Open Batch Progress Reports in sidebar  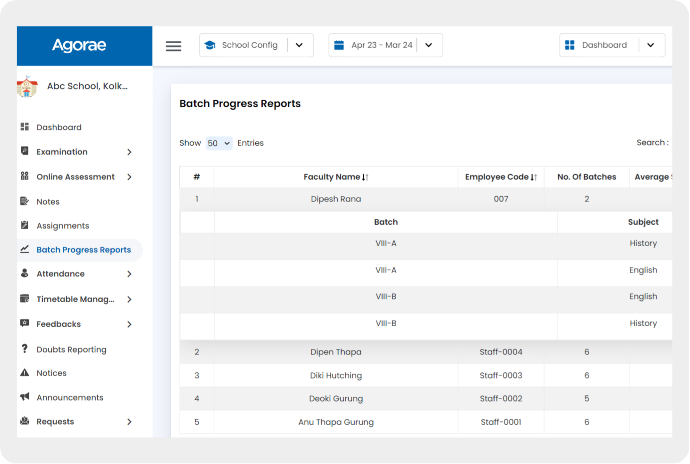83,250
